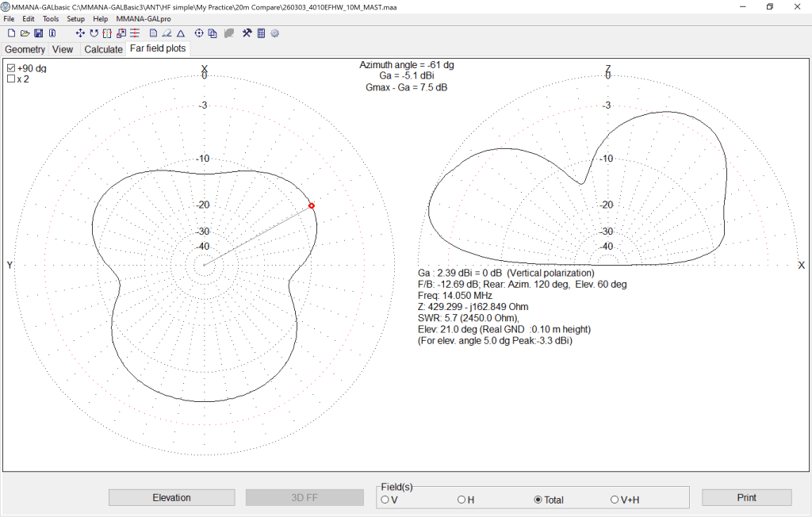Open the calculator icon in toolbar
The height and width of the screenshot is (517, 812).
[x=261, y=33]
